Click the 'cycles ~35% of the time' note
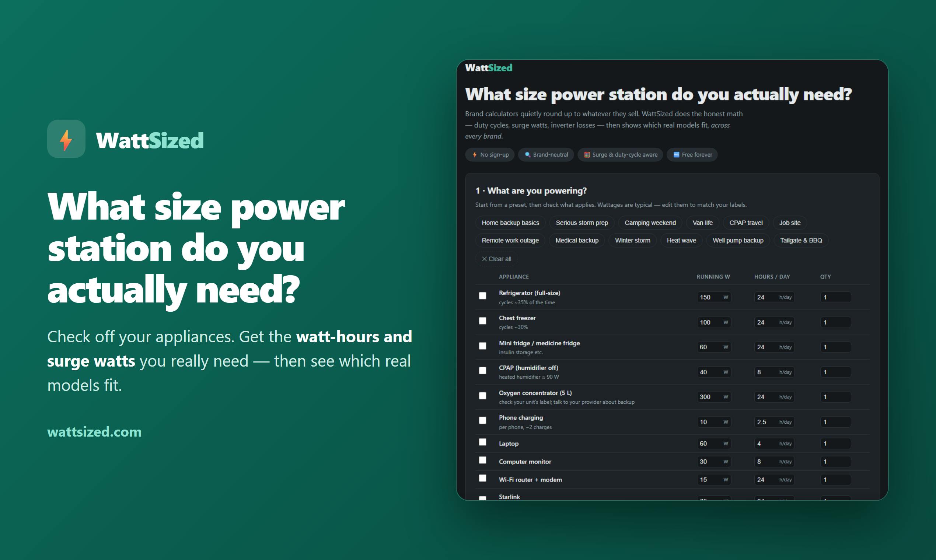The height and width of the screenshot is (560, 936). click(x=527, y=302)
